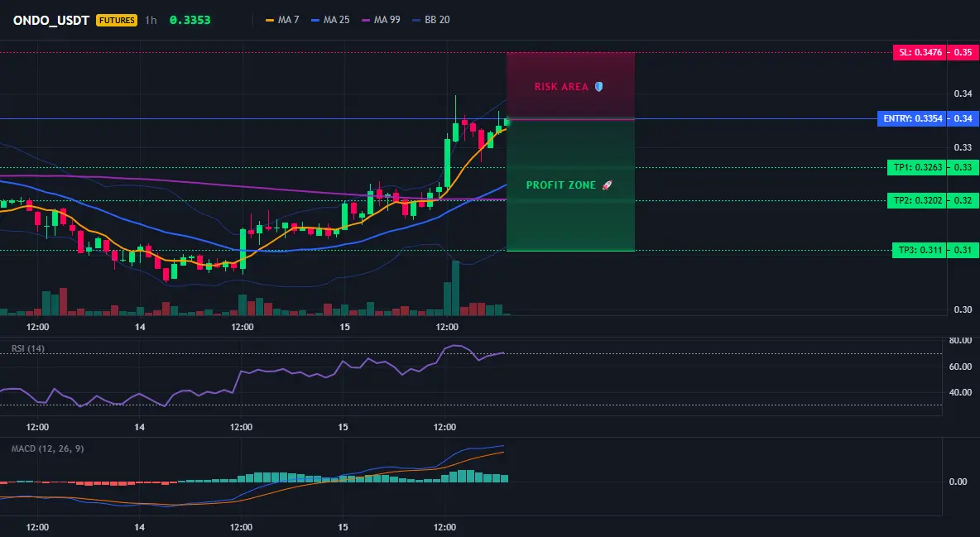Viewport: 980px width, 537px height.
Task: Click the rocket icon in profit zone
Action: coord(607,185)
